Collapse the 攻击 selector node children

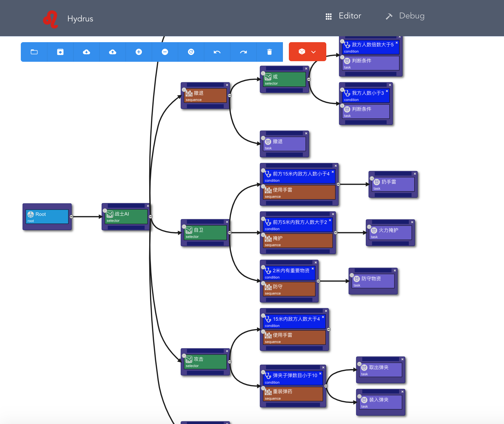[230, 362]
